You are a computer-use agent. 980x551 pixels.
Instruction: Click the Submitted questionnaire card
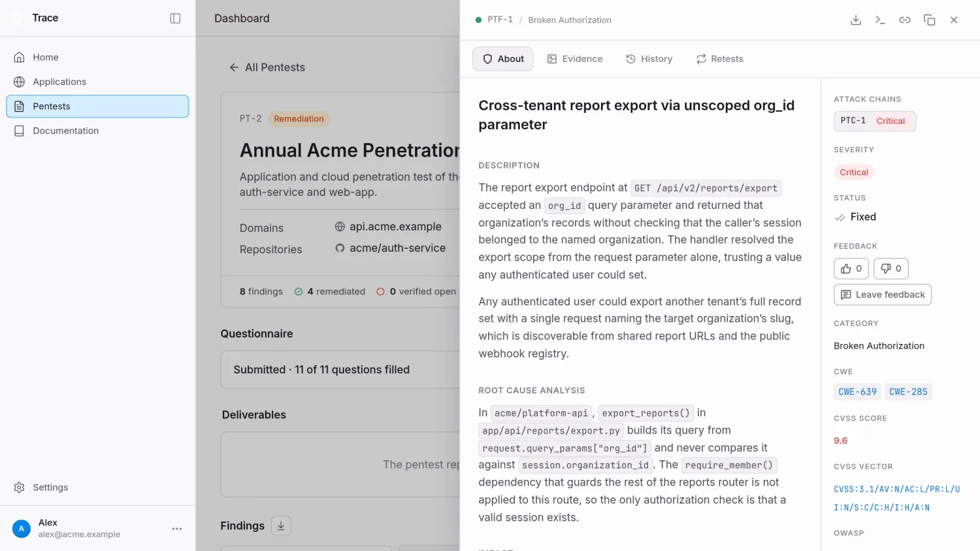coord(340,370)
